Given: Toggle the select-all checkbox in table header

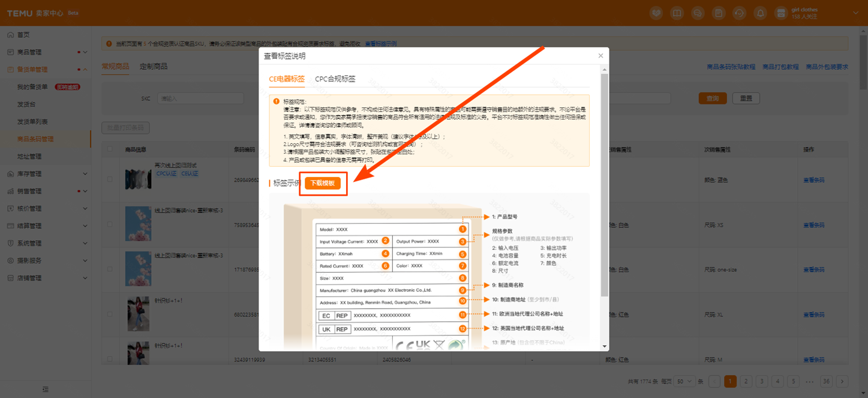Looking at the screenshot, I should pos(109,149).
